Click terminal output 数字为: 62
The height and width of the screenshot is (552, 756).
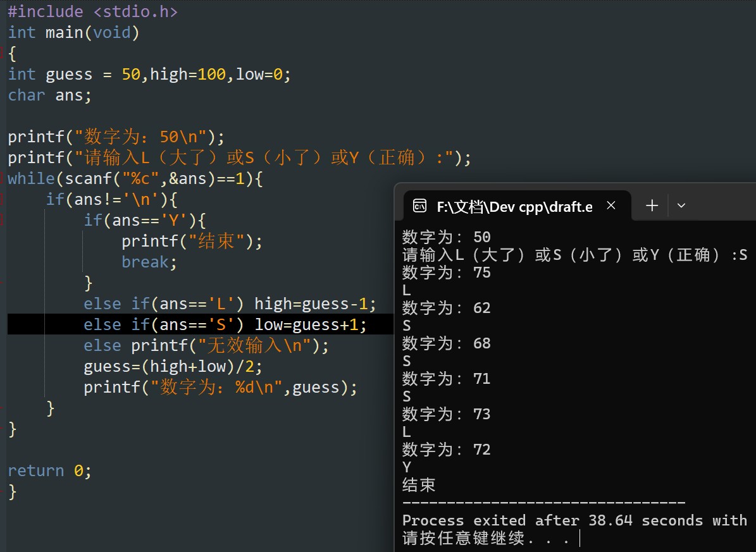pyautogui.click(x=446, y=308)
